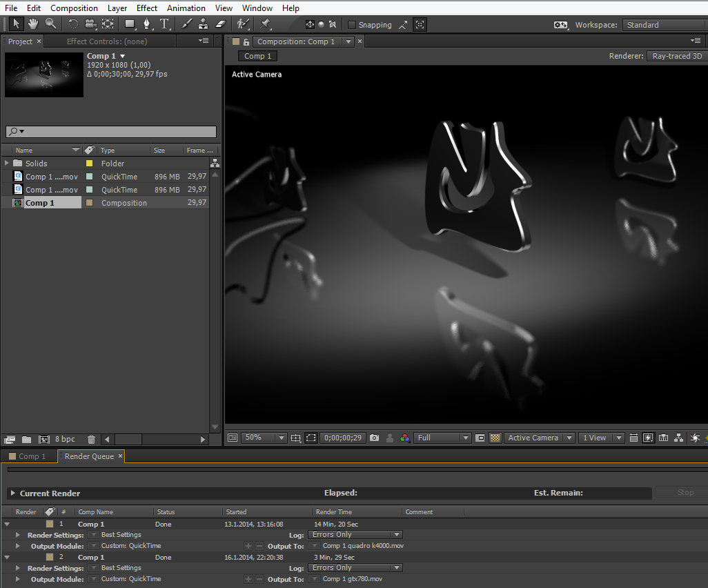708x588 pixels.
Task: Select the Selection arrow tool
Action: click(17, 24)
